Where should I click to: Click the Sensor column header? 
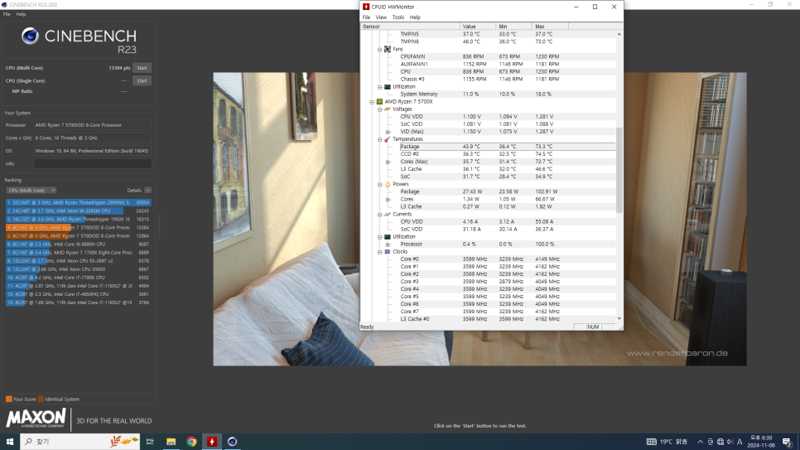[410, 26]
